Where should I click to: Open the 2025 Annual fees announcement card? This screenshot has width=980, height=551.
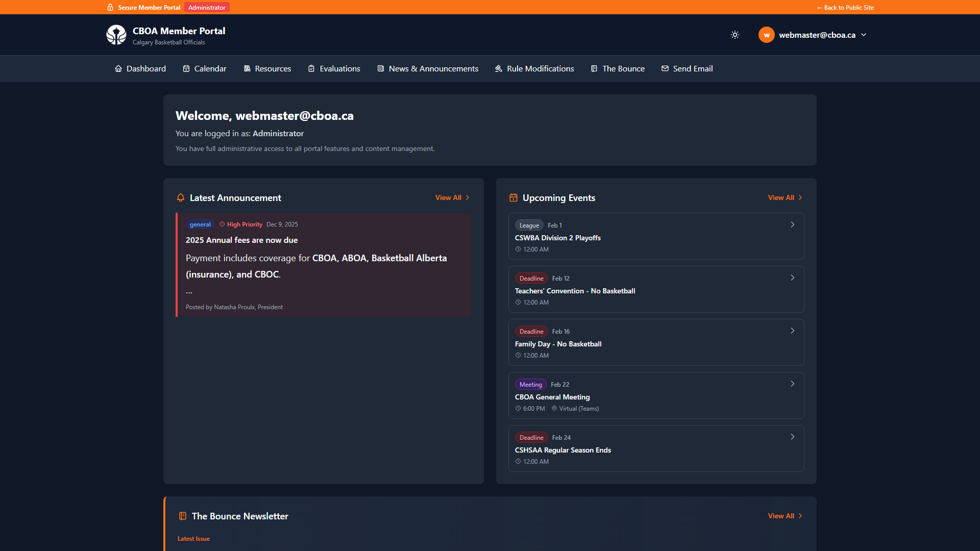click(x=323, y=265)
